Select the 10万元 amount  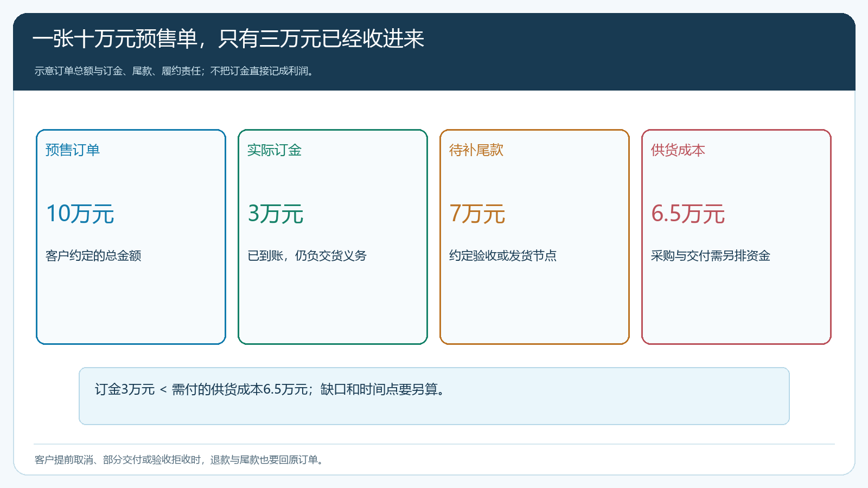pos(80,214)
